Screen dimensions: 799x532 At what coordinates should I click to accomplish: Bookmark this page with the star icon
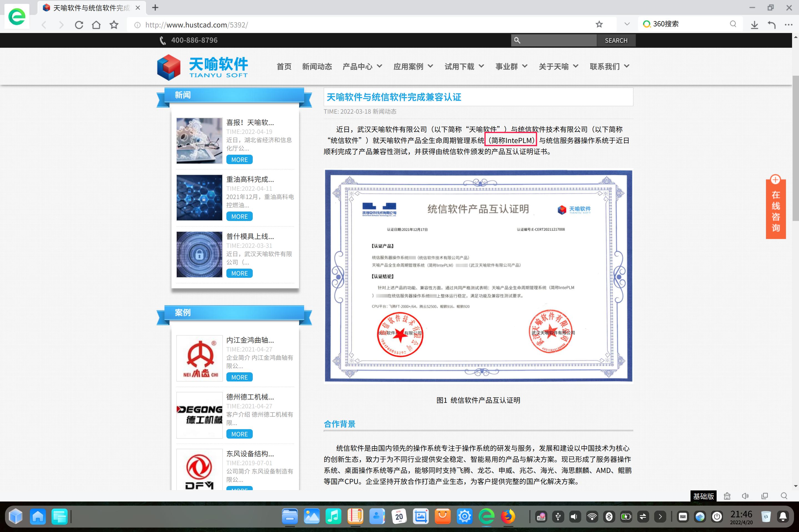tap(599, 24)
